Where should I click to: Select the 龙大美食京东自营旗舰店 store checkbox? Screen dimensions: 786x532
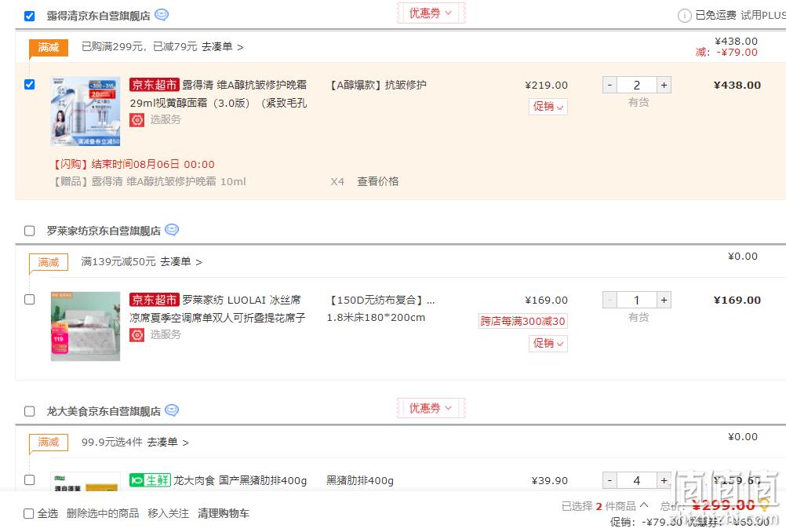pyautogui.click(x=30, y=411)
